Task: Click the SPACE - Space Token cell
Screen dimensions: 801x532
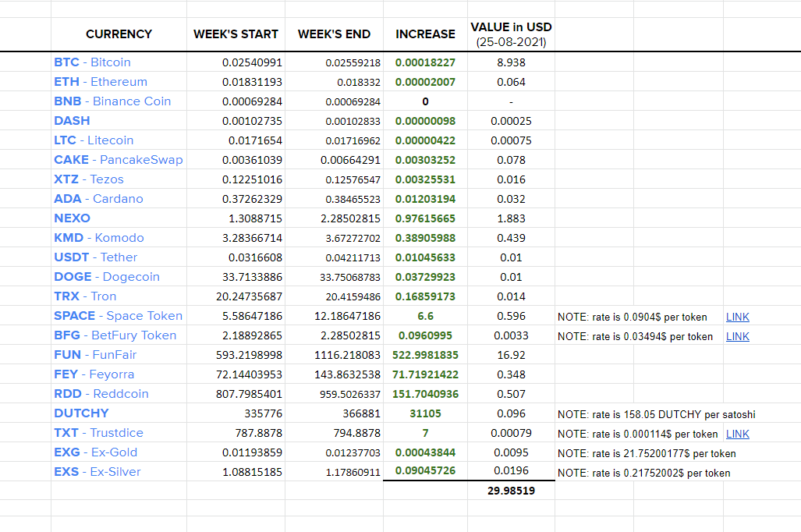Action: point(119,316)
